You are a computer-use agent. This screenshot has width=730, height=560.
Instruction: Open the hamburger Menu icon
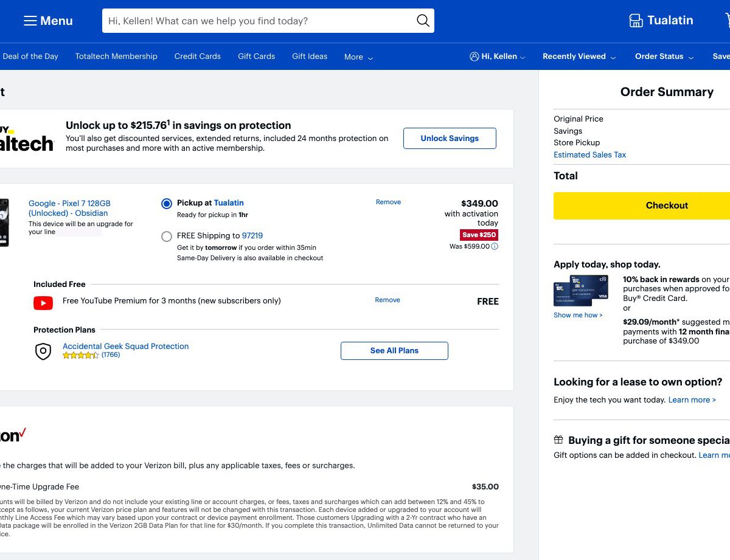[x=30, y=21]
